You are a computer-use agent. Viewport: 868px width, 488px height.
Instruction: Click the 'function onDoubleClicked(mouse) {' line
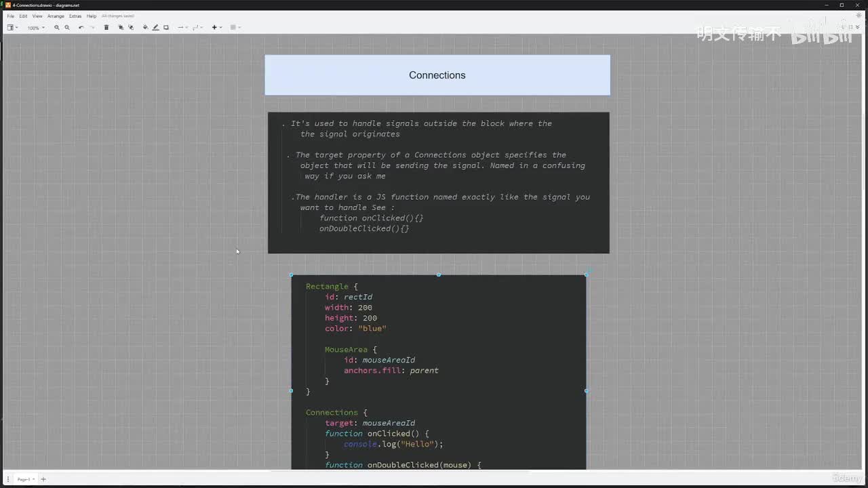click(403, 465)
